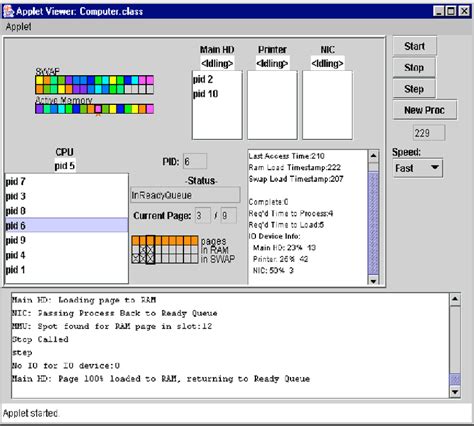Select pid 2 in Main HD queue
Viewport: 474px width, 426px height.
click(x=217, y=79)
